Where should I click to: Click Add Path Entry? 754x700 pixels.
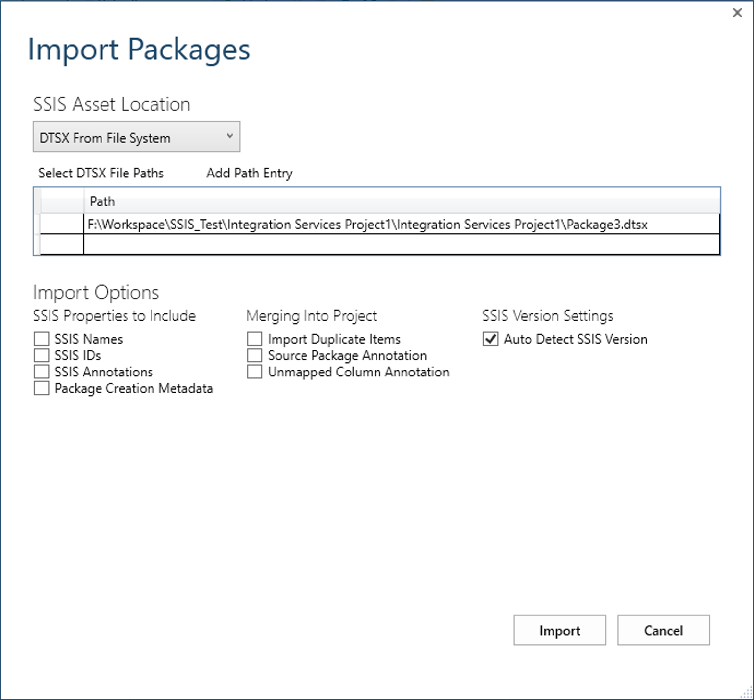coord(249,173)
